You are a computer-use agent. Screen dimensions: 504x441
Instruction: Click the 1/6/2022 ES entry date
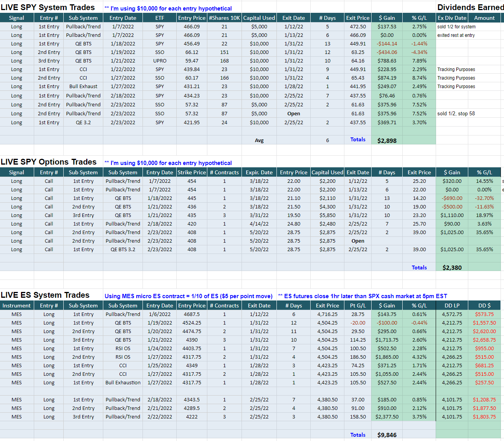point(160,314)
